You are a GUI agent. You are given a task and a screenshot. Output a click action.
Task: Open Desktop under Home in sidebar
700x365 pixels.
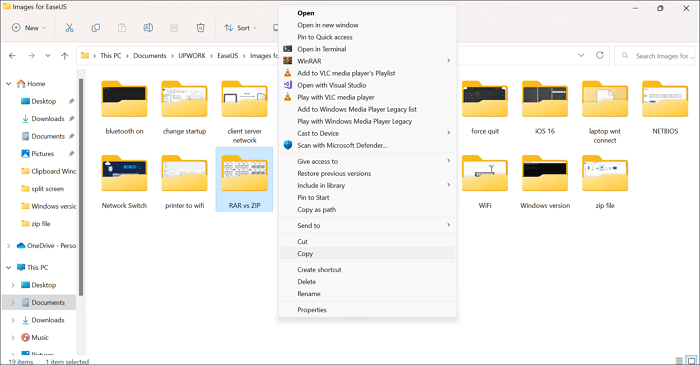click(x=43, y=101)
